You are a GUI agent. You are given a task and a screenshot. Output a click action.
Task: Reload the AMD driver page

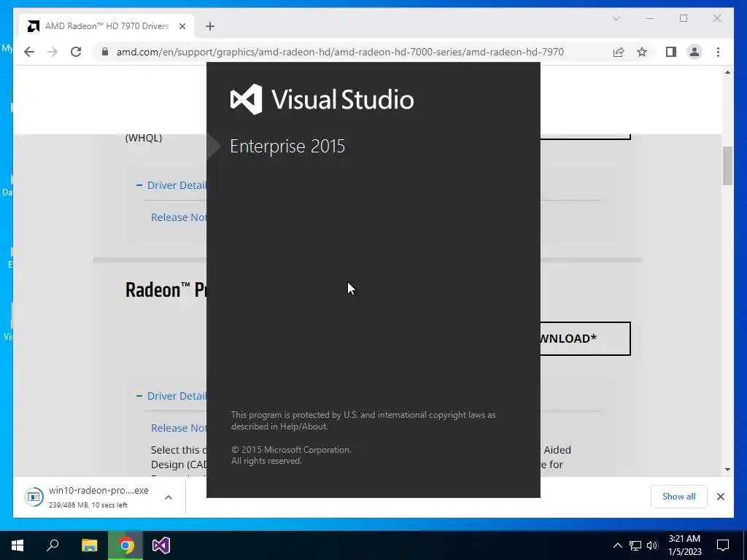coord(76,52)
